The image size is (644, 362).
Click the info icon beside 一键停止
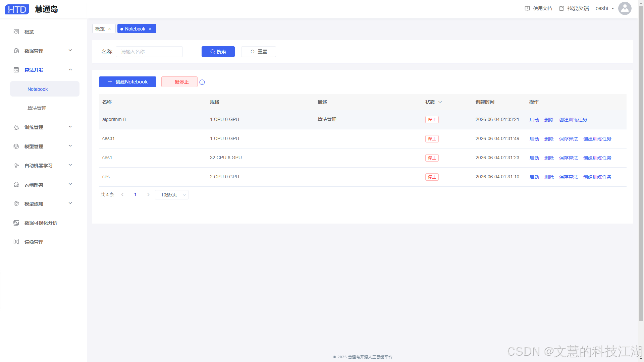click(202, 82)
